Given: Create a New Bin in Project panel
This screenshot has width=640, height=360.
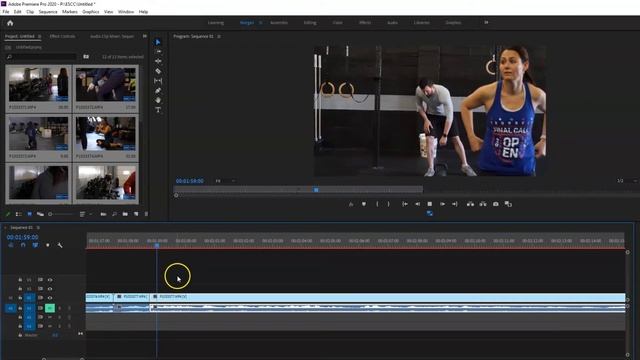Looking at the screenshot, I should pos(125,214).
